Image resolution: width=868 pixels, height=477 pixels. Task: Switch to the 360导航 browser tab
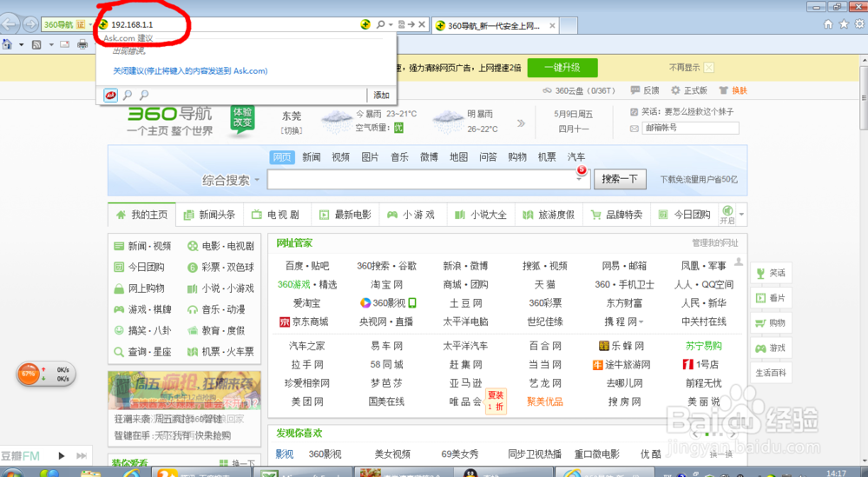coord(495,25)
